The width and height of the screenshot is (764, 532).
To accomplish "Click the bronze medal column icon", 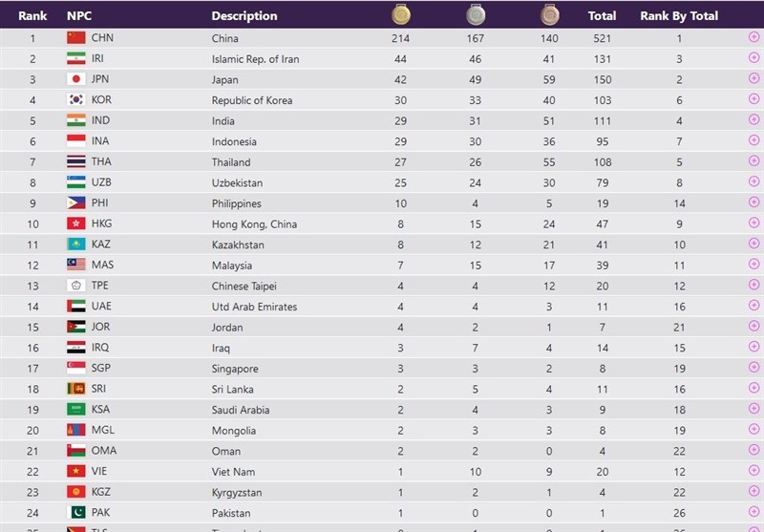I will coord(549,14).
